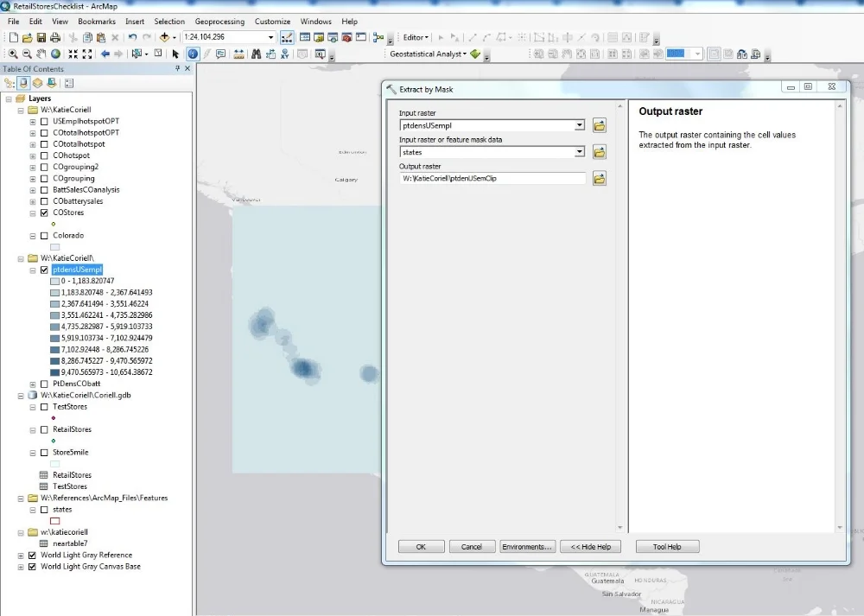Enable the Store5mile layer checkbox
This screenshot has height=616, width=864.
point(44,453)
